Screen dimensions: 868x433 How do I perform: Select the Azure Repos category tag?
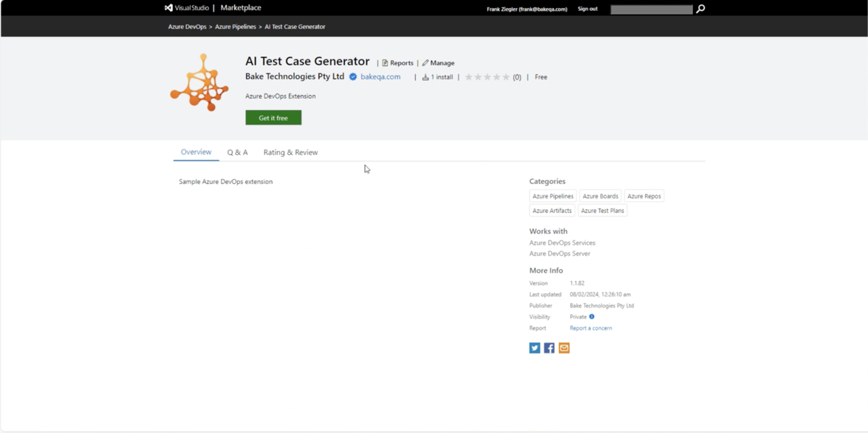[x=644, y=196]
